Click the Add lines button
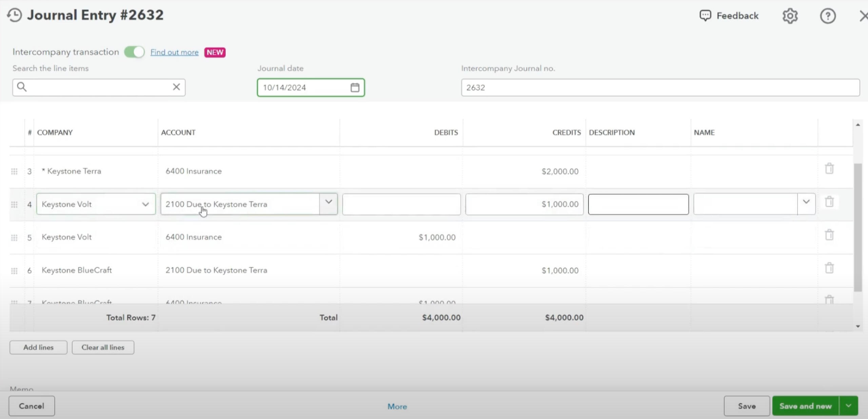The image size is (868, 419). pyautogui.click(x=38, y=348)
